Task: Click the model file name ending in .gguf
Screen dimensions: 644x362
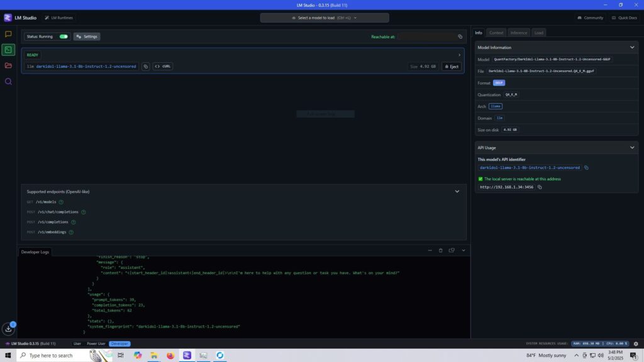Action: (541, 71)
